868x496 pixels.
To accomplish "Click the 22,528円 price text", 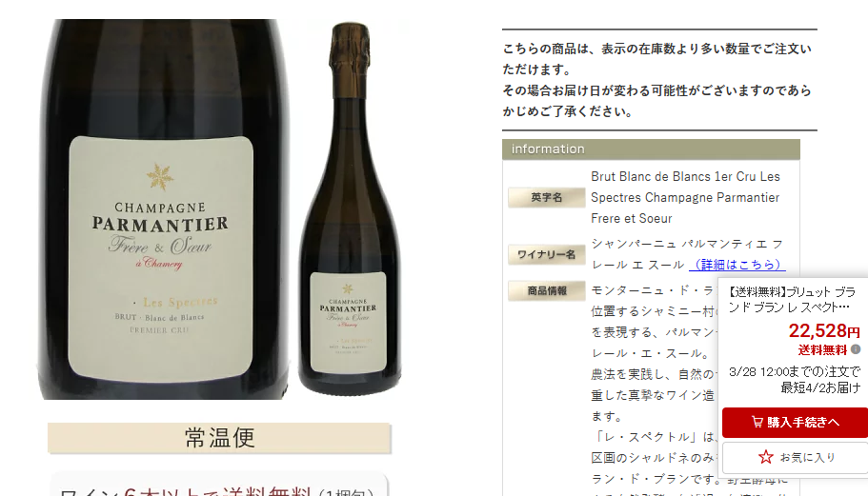I will point(824,330).
